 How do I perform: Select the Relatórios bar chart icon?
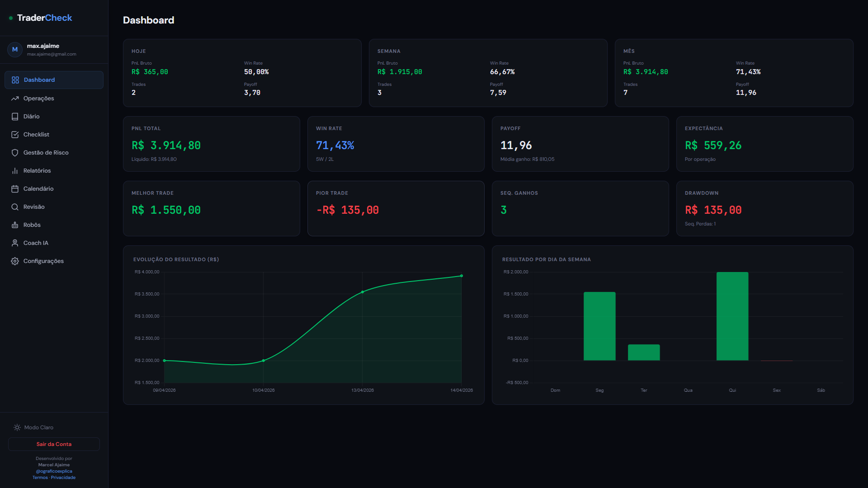pos(15,170)
